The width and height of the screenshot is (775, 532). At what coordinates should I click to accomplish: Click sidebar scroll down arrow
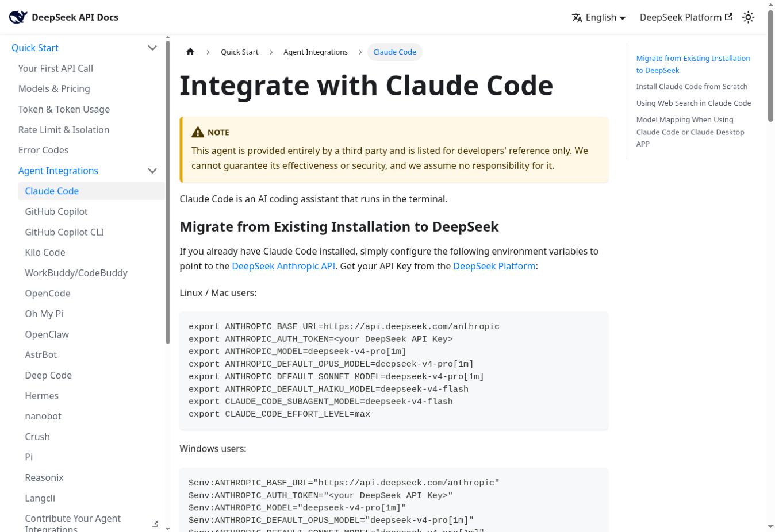click(168, 528)
